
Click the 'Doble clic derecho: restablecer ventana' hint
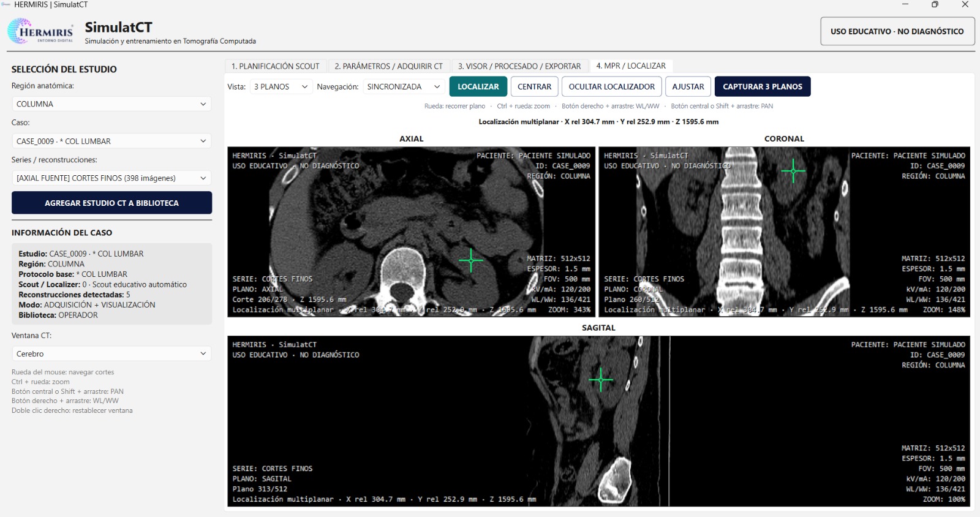[72, 410]
